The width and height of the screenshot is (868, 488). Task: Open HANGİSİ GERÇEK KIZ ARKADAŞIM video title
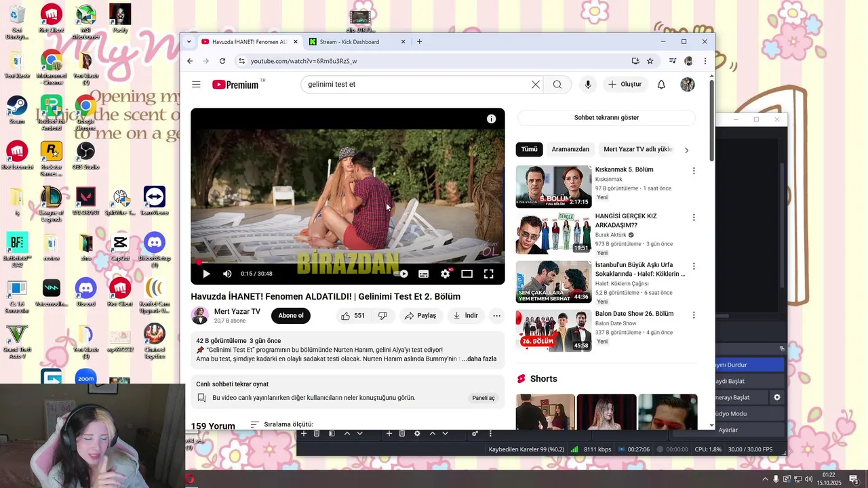click(x=626, y=220)
